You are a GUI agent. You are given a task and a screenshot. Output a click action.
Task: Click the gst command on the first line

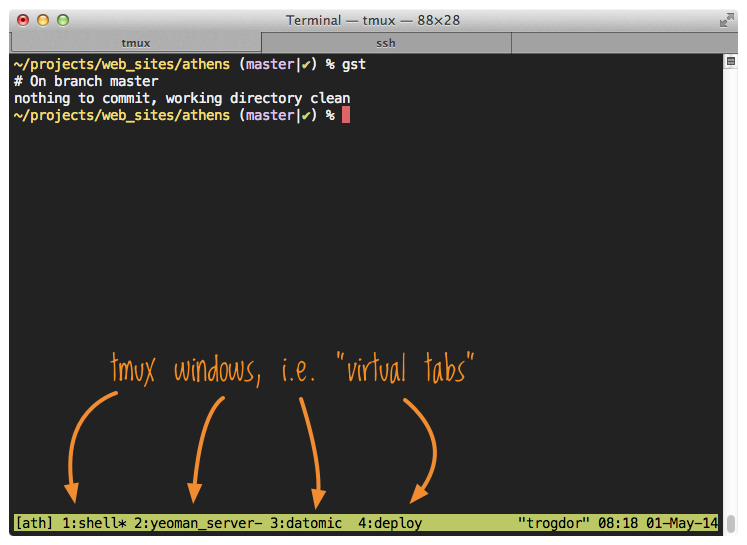pos(353,64)
